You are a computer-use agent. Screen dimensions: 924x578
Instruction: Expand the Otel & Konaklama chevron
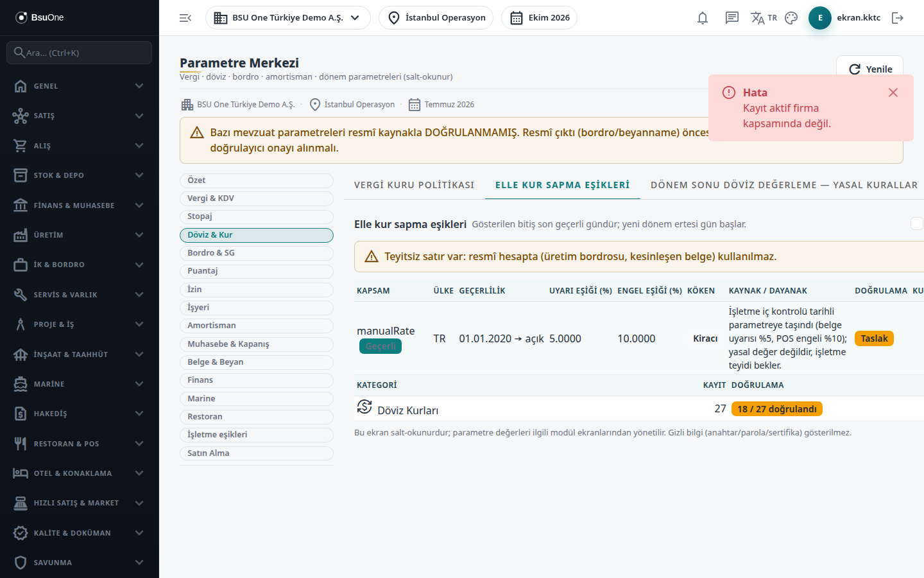point(139,473)
